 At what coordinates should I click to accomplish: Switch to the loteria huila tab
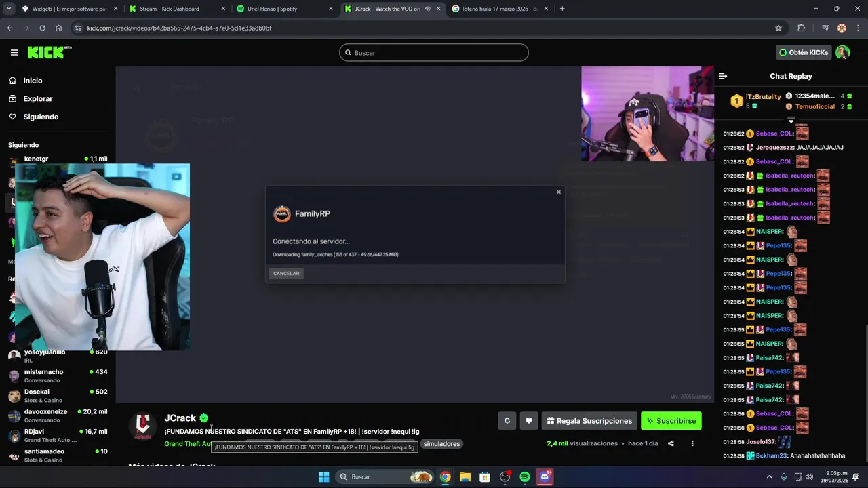(498, 9)
